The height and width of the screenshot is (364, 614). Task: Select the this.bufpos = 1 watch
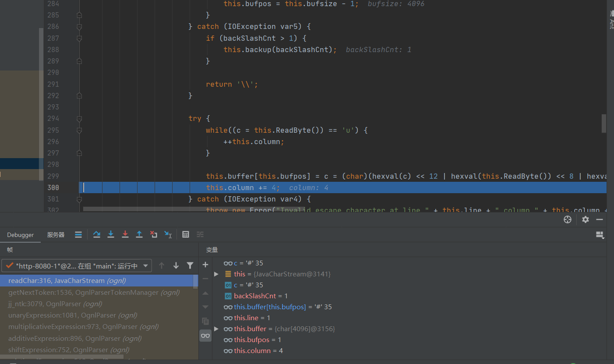point(252,340)
